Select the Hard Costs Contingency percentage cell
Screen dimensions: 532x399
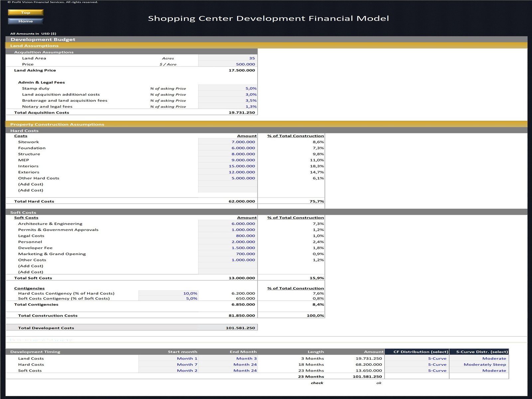point(168,293)
